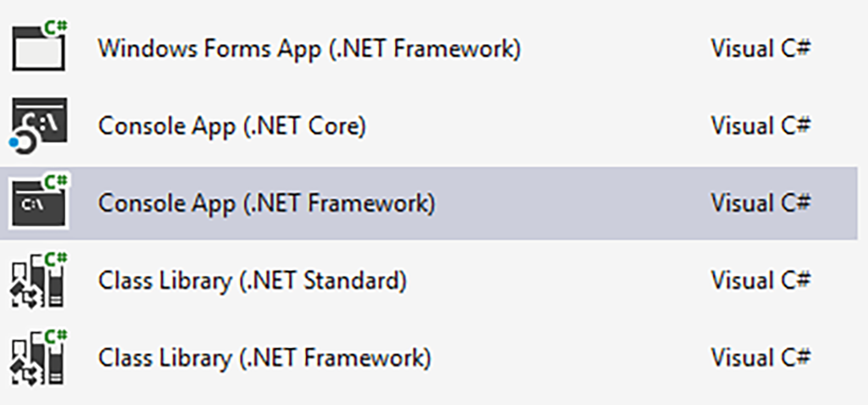
Task: Click Visual C# label for Class Library .NET Standard
Action: (x=760, y=280)
